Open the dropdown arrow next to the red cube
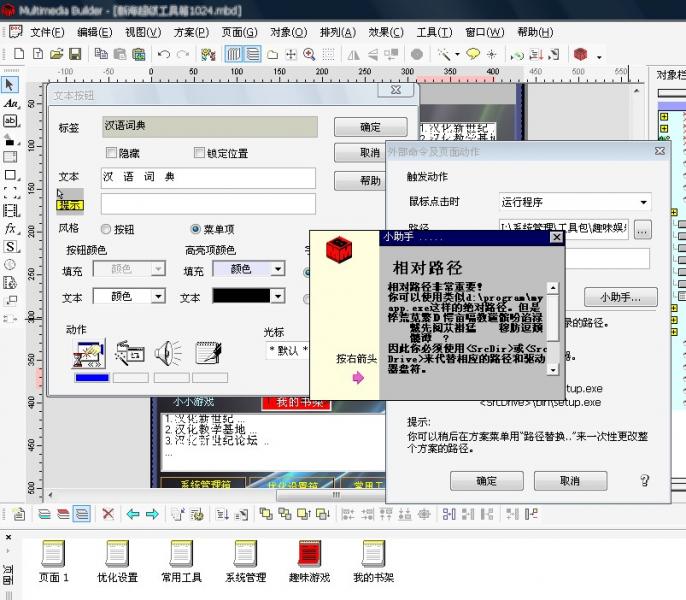Image resolution: width=686 pixels, height=600 pixels. [x=599, y=56]
